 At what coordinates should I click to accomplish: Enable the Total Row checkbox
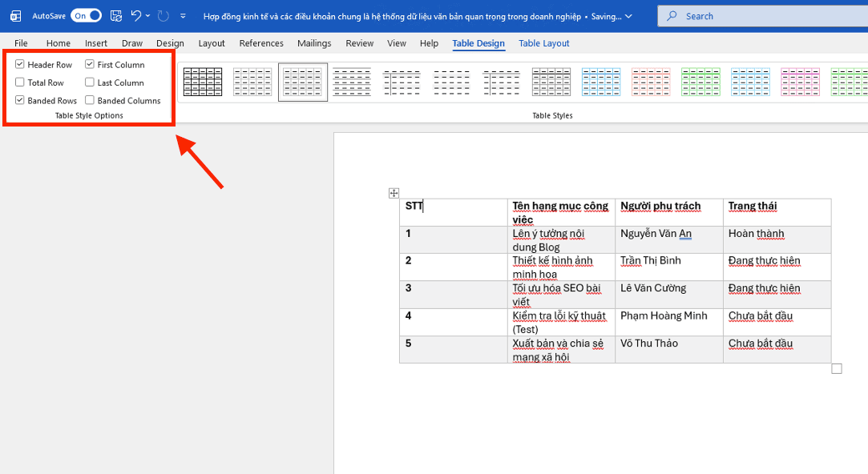[20, 82]
